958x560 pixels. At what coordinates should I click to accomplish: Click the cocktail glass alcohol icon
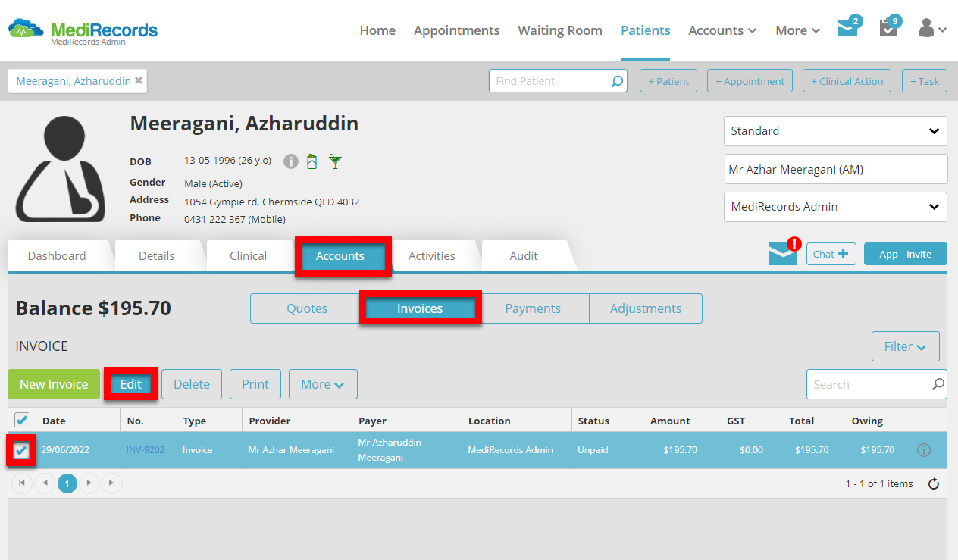(335, 161)
